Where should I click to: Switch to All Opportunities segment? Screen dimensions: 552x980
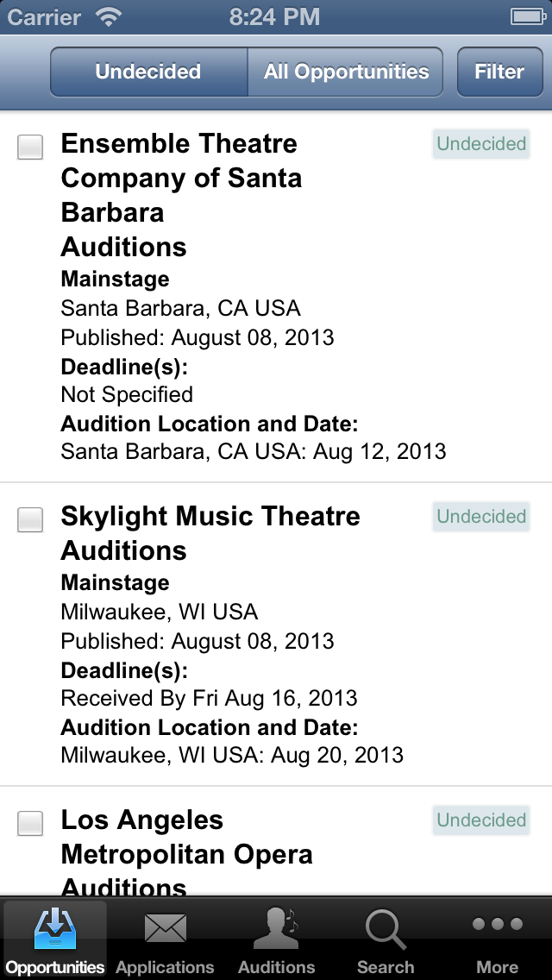346,72
